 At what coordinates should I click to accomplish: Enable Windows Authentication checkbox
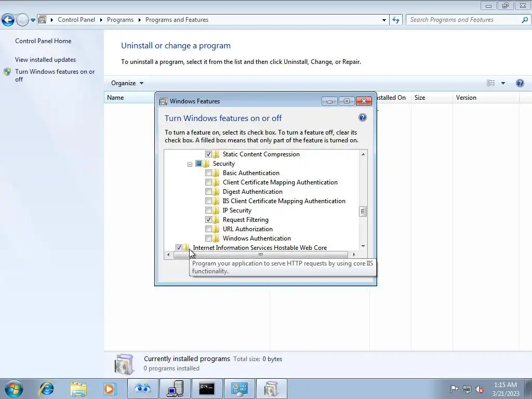(208, 238)
